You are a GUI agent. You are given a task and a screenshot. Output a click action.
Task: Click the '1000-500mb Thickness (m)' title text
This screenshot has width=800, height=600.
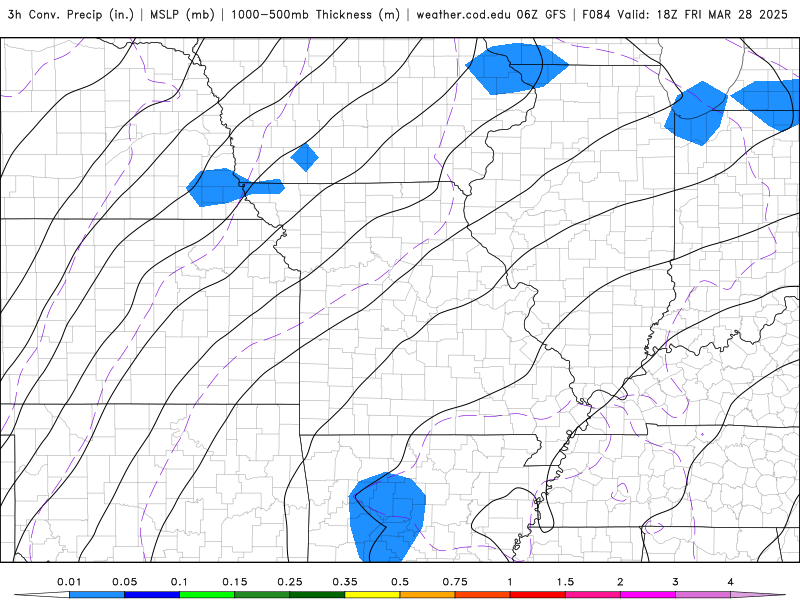(315, 14)
